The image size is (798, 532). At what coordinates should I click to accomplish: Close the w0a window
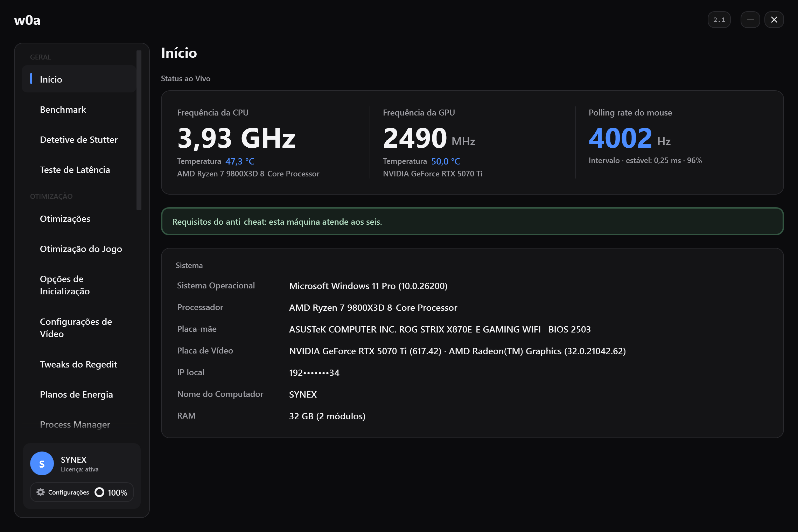point(774,20)
